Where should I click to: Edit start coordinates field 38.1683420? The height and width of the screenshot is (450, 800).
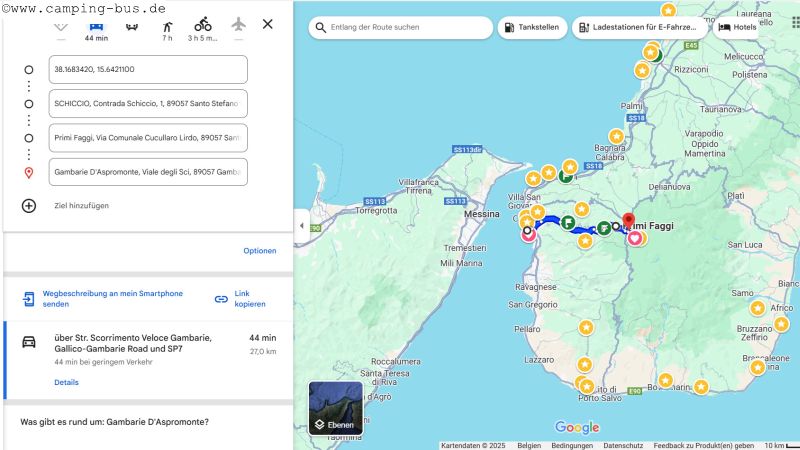(148, 69)
